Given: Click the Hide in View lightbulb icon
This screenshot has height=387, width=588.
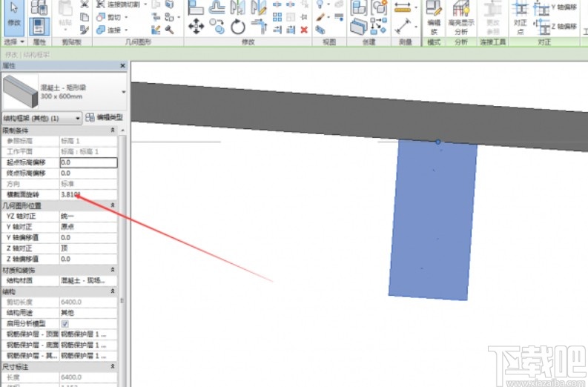Looking at the screenshot, I should [x=320, y=4].
